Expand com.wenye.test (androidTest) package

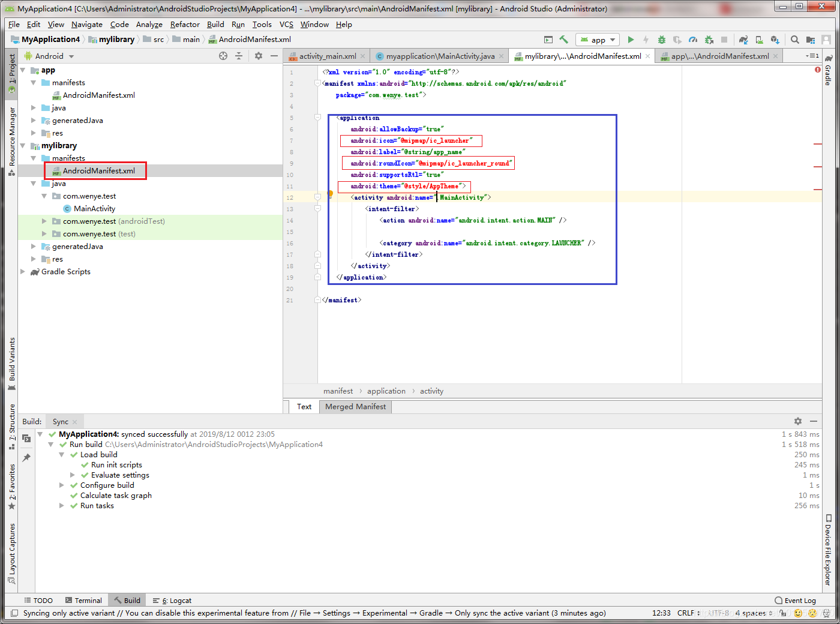click(x=44, y=221)
